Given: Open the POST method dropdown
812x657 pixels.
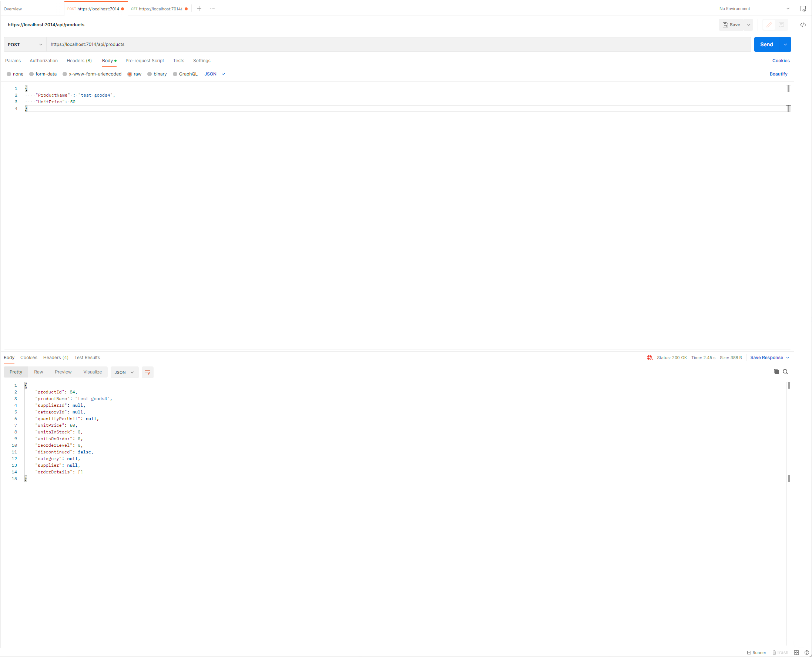Looking at the screenshot, I should tap(25, 45).
